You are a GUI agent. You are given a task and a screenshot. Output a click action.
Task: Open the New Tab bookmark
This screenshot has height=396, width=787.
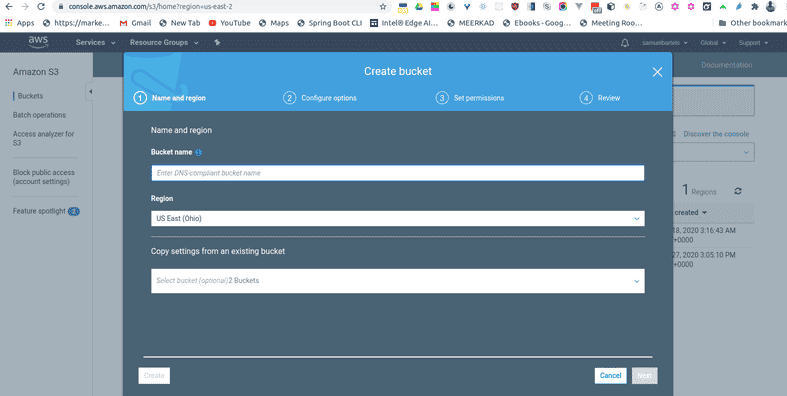click(x=179, y=23)
